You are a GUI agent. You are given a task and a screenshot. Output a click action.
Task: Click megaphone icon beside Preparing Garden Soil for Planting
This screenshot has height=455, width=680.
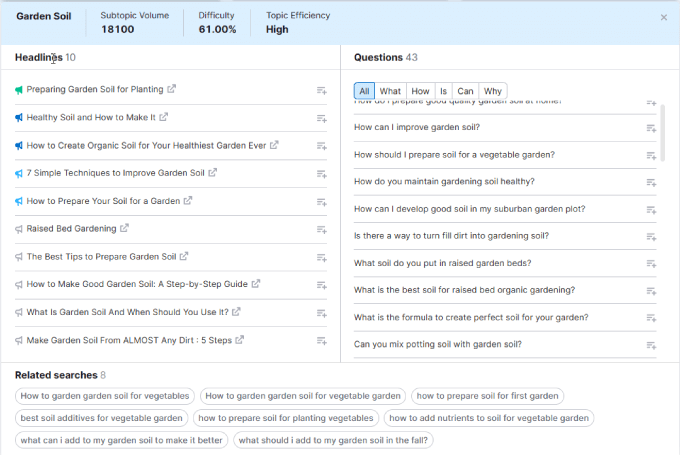pos(19,89)
